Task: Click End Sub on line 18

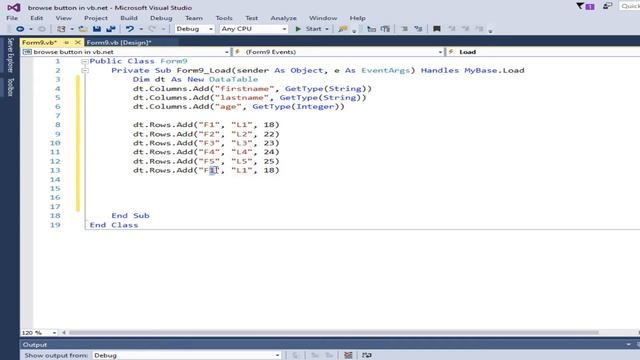Action: pyautogui.click(x=130, y=216)
